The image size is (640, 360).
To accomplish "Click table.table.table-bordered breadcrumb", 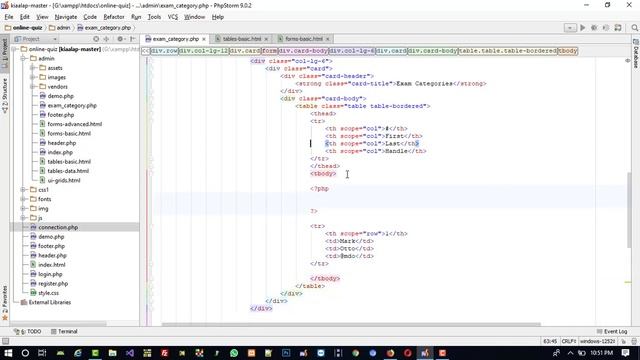I will [507, 51].
